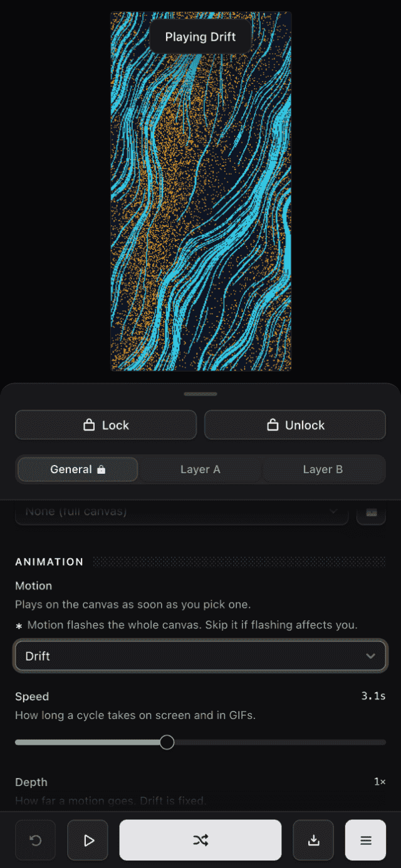This screenshot has width=401, height=868.
Task: Click the undo/reset arrow icon
Action: tap(36, 840)
